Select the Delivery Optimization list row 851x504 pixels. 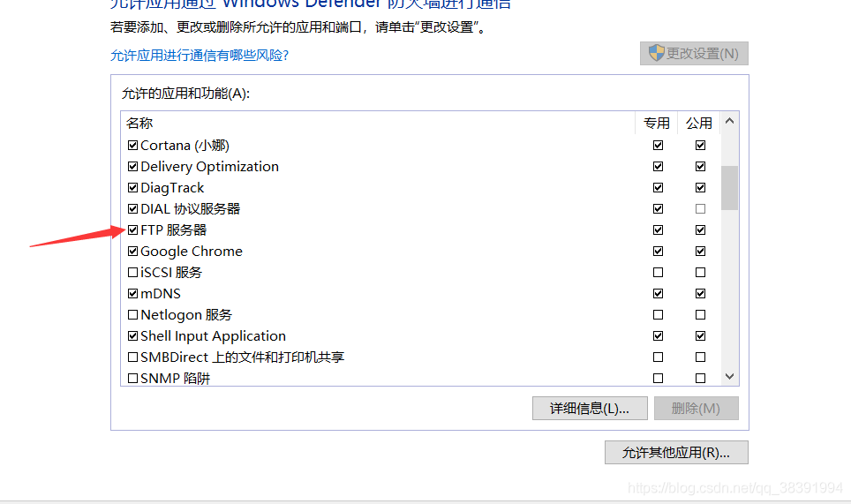(x=209, y=167)
